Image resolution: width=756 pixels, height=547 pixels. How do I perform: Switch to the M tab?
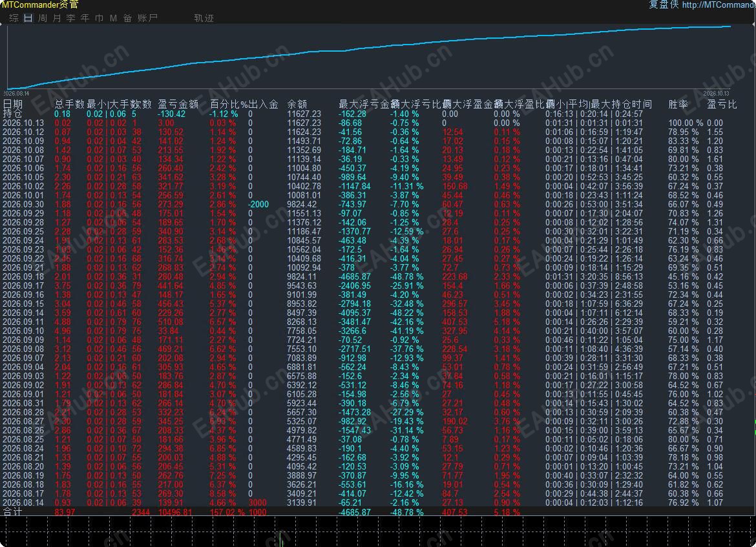(113, 18)
